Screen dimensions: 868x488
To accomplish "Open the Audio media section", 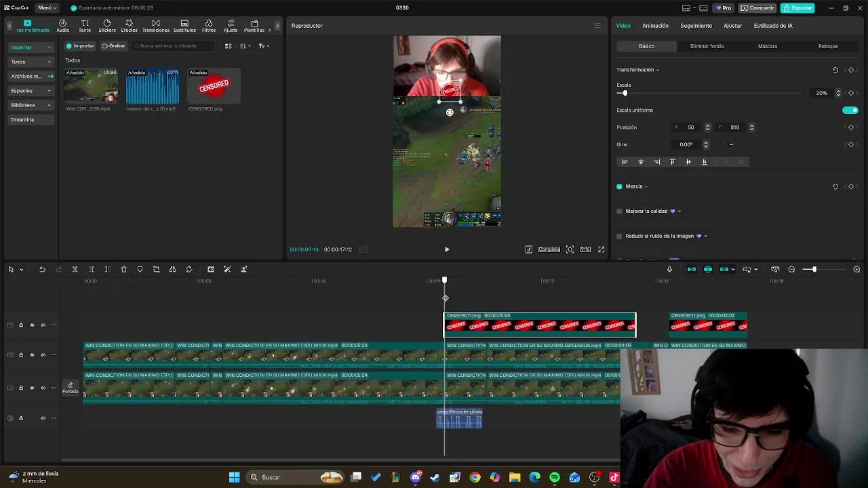I will tap(62, 26).
